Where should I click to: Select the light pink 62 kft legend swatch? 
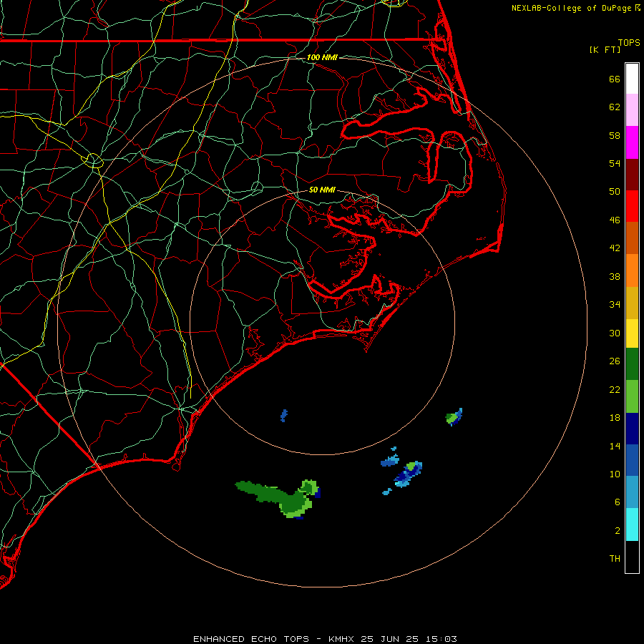632,109
